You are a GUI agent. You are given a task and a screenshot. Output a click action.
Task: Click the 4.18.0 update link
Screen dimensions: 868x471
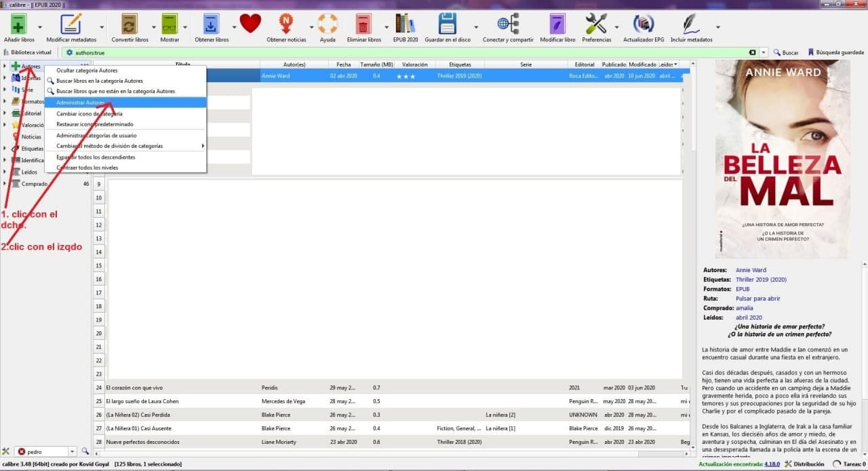(772, 464)
